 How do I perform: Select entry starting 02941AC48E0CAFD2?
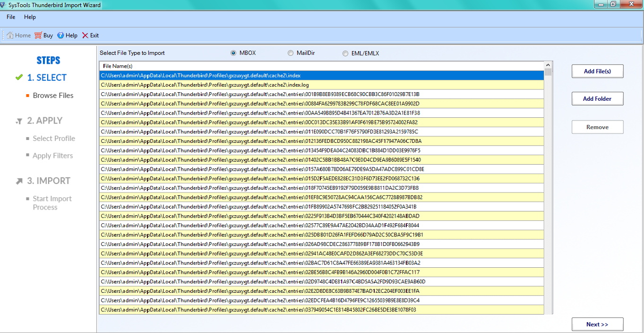(x=321, y=253)
